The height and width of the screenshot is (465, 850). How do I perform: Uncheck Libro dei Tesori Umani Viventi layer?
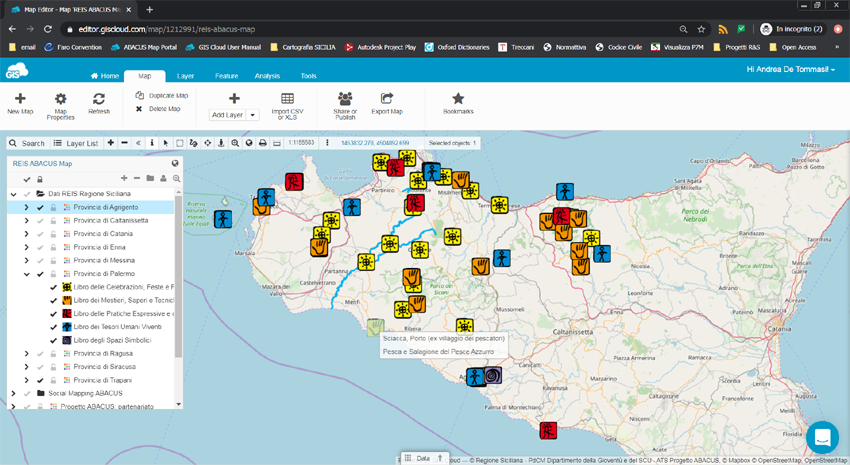coord(53,327)
